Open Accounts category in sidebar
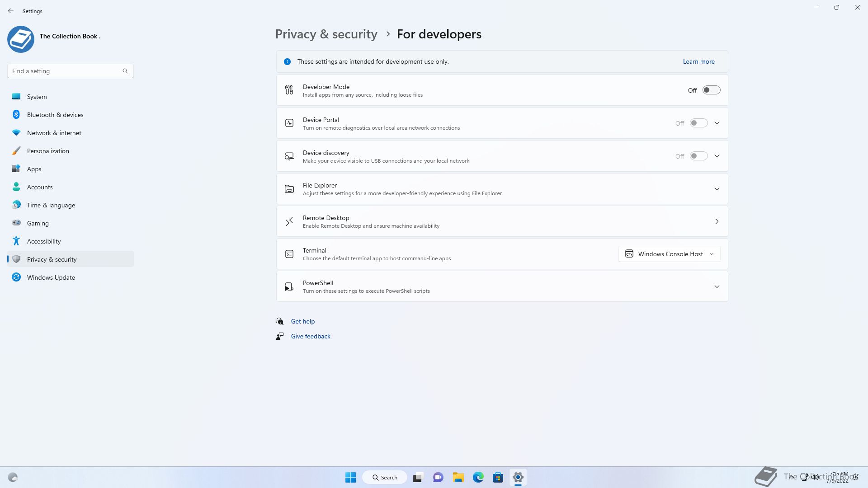 pyautogui.click(x=71, y=187)
